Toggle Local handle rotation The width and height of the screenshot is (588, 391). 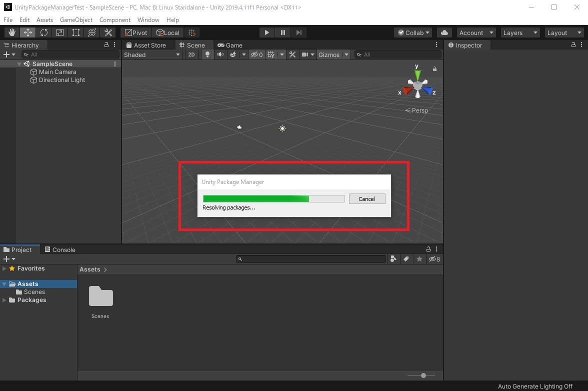coord(168,32)
